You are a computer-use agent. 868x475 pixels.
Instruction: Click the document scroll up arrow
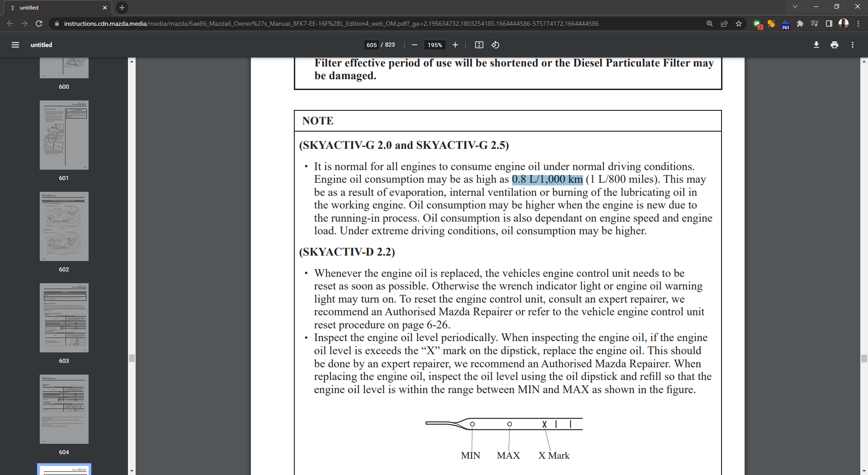pos(864,62)
